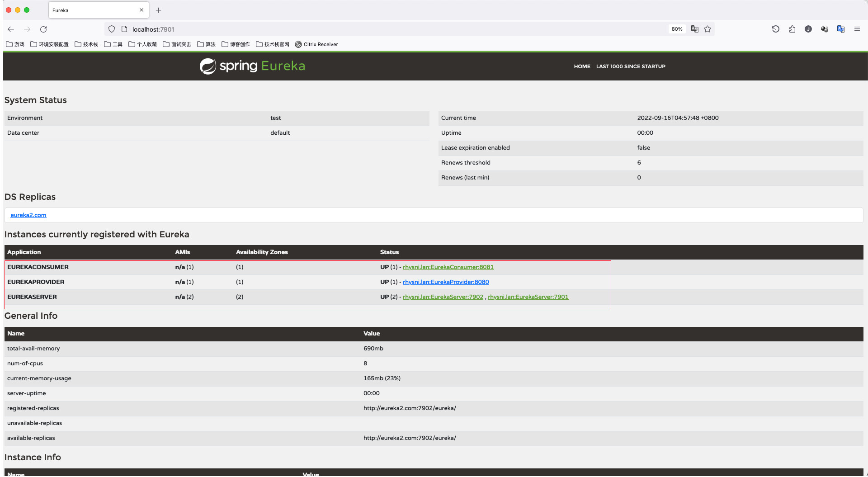Open the eureka2.com replica link
Viewport: 868px width, 477px height.
tap(28, 215)
